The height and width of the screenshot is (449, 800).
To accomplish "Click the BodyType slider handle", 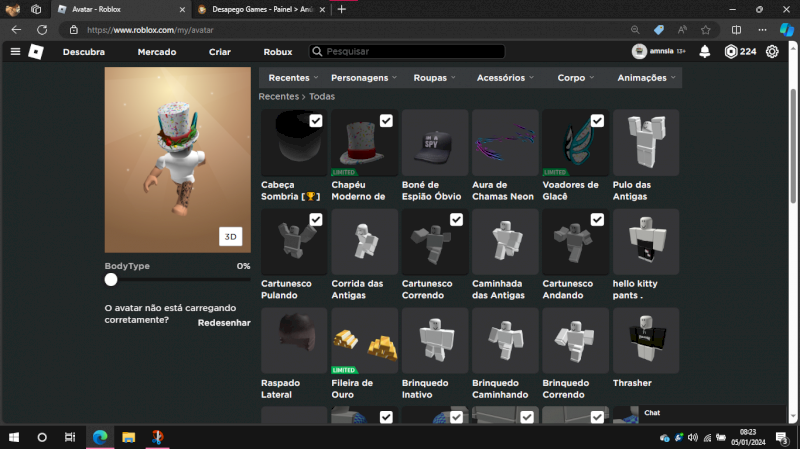I will click(x=111, y=280).
